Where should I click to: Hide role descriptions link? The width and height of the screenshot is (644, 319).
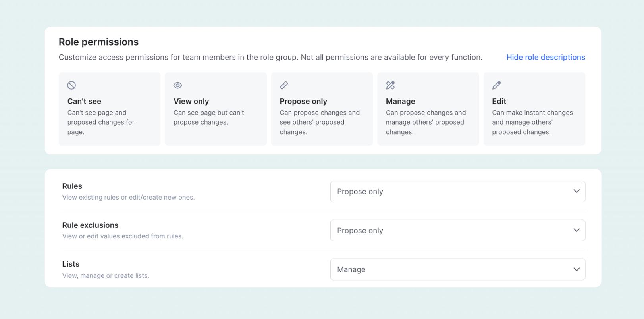point(546,57)
